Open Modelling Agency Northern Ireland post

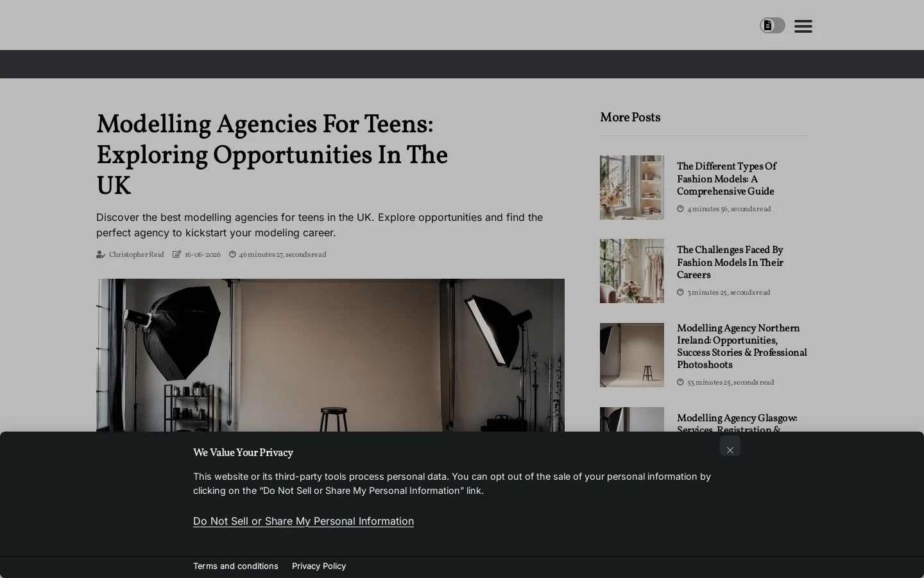pyautogui.click(x=742, y=347)
